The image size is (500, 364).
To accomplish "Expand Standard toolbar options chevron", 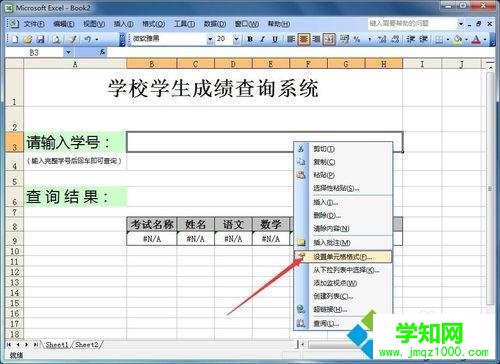I will [122, 39].
